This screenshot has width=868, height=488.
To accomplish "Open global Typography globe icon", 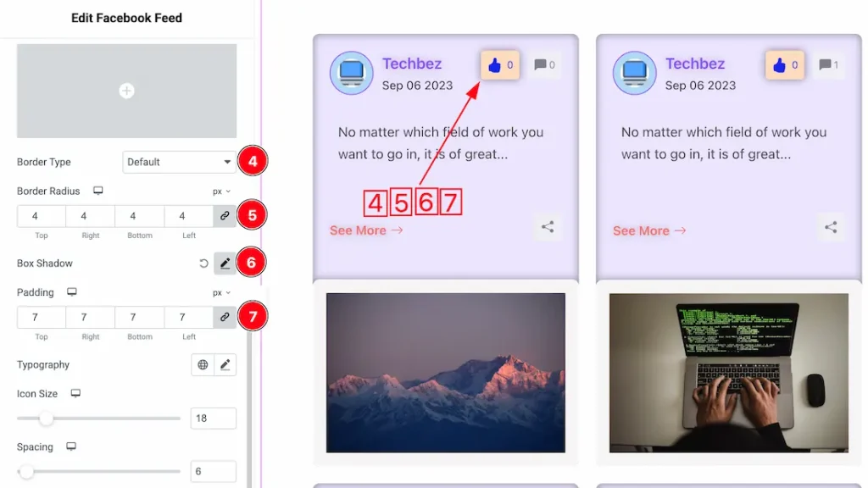I will pyautogui.click(x=203, y=365).
